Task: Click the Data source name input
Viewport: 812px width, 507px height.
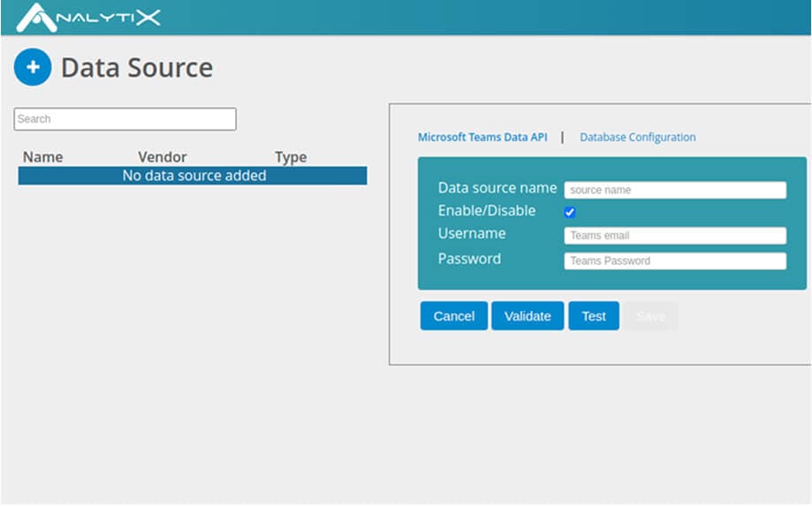Action: click(x=675, y=190)
